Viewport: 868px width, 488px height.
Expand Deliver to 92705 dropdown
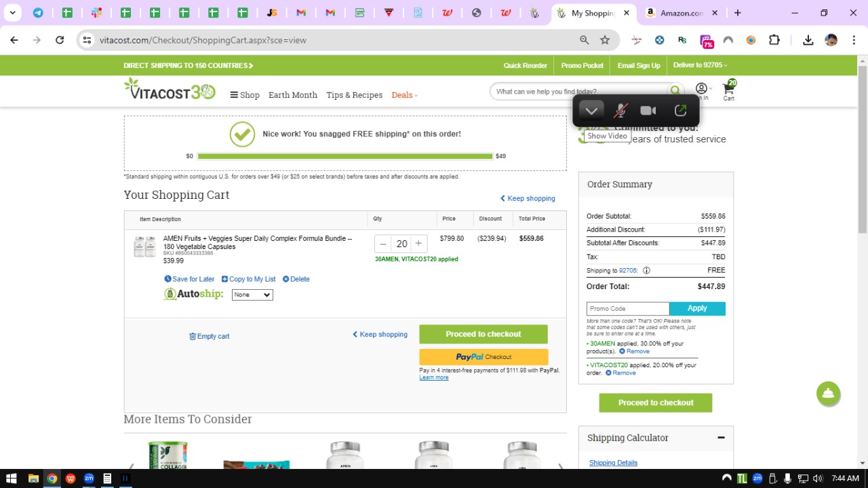point(700,65)
